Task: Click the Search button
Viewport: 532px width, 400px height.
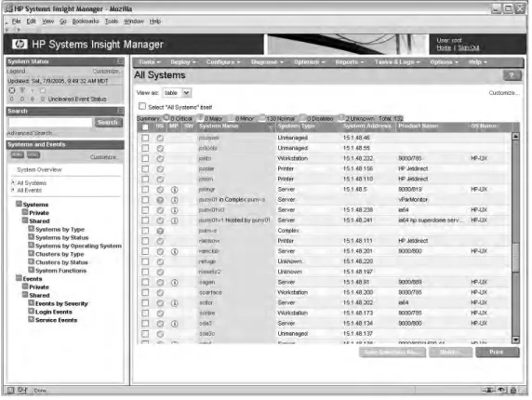Action: tap(108, 123)
